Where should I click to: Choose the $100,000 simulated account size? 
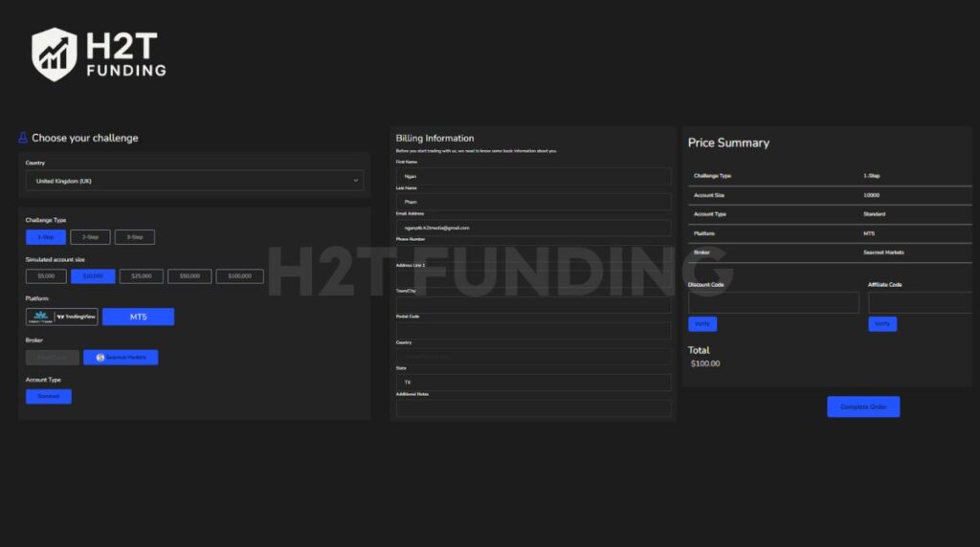(x=239, y=276)
